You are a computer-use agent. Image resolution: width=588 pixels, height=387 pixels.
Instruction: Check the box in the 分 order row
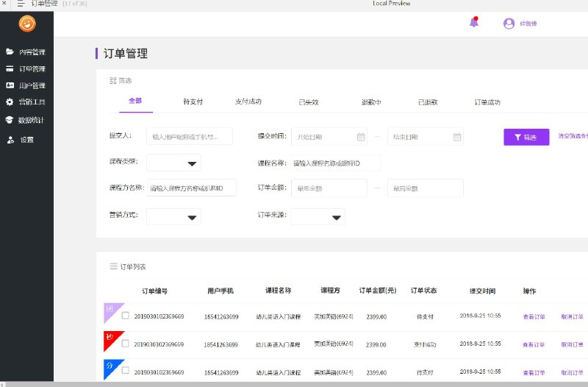pyautogui.click(x=125, y=371)
